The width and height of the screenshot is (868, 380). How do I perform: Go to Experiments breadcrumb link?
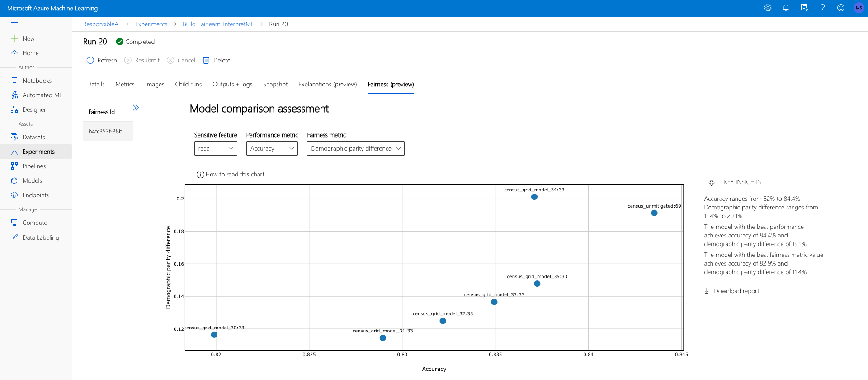click(151, 24)
